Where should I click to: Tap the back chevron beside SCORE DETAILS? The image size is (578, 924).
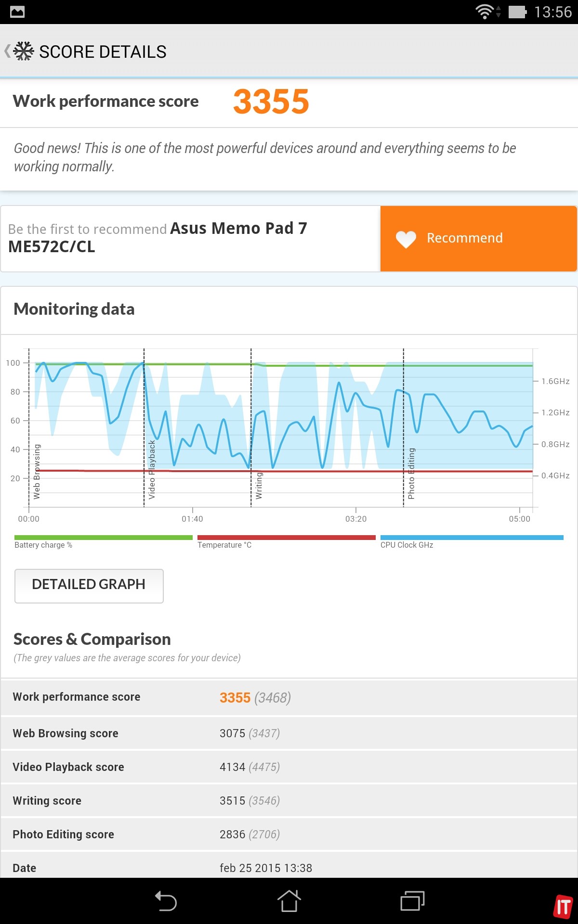(7, 51)
